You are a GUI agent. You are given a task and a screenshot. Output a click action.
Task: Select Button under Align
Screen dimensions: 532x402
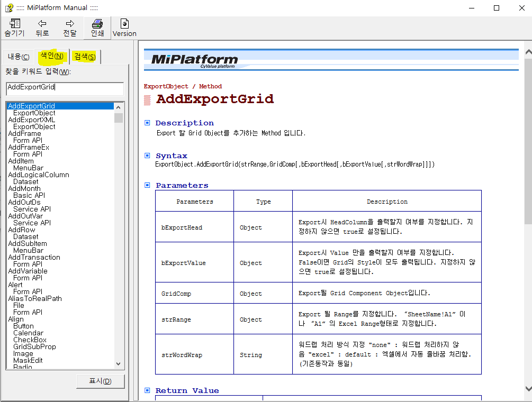[x=23, y=326]
